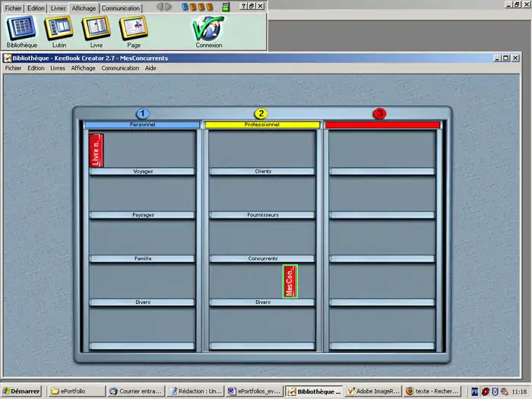The height and width of the screenshot is (399, 532).
Task: Select the Page view icon
Action: click(132, 28)
